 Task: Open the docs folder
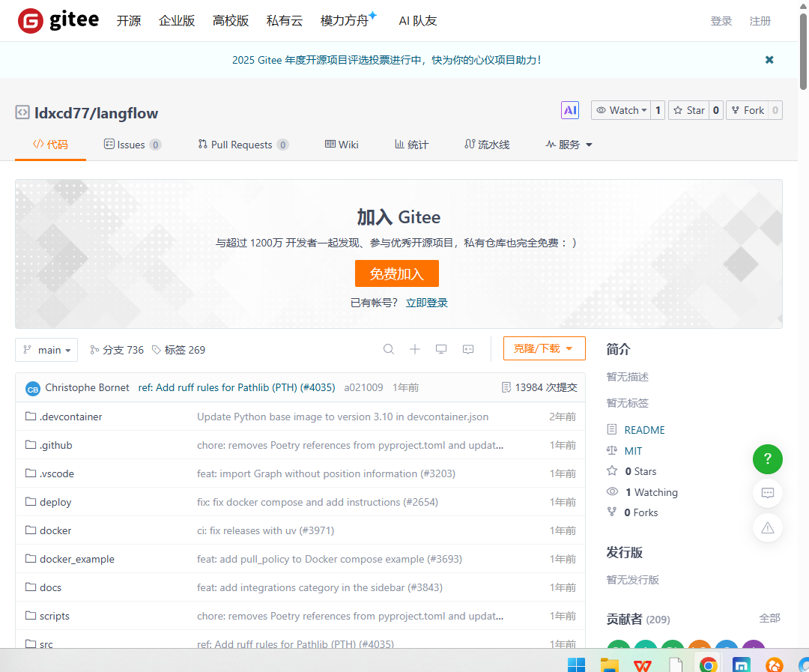tap(50, 587)
